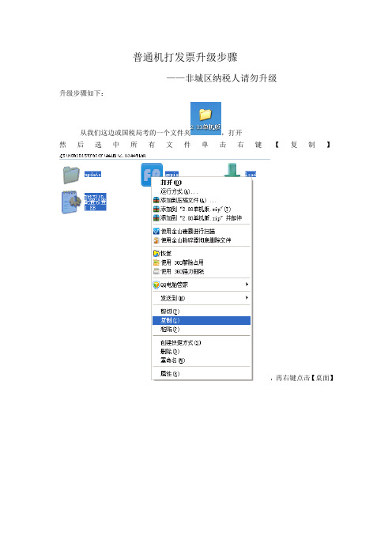Open the 2.03单机版 folder icon
This screenshot has height=555, width=392.
[x=205, y=119]
